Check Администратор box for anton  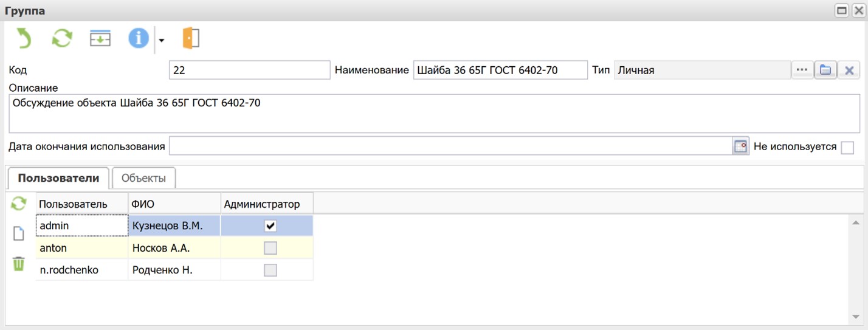(270, 248)
